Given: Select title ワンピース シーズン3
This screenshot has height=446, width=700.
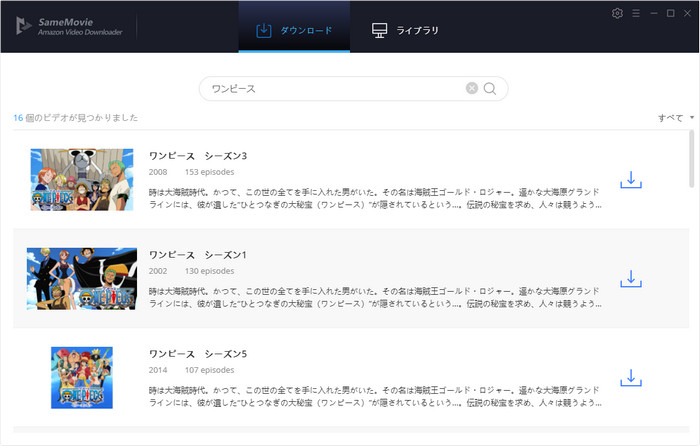Looking at the screenshot, I should (198, 156).
